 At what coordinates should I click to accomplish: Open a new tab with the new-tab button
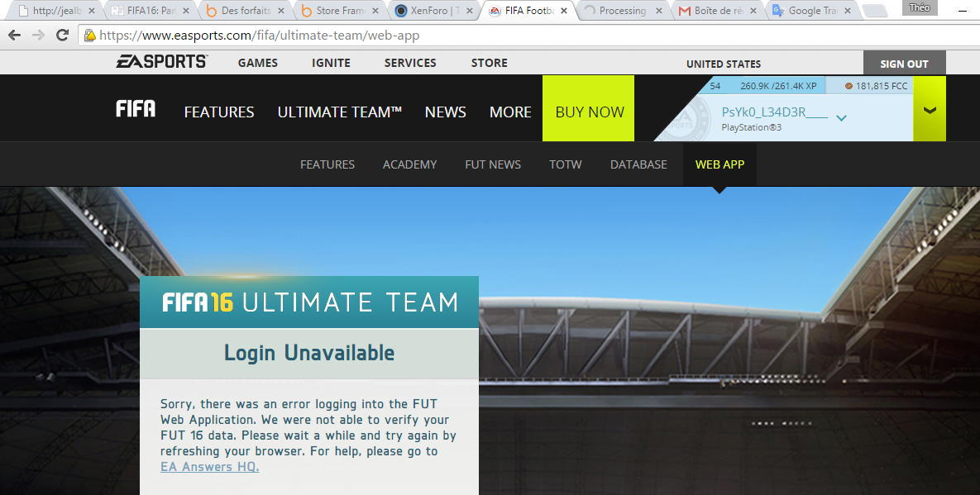pos(874,11)
